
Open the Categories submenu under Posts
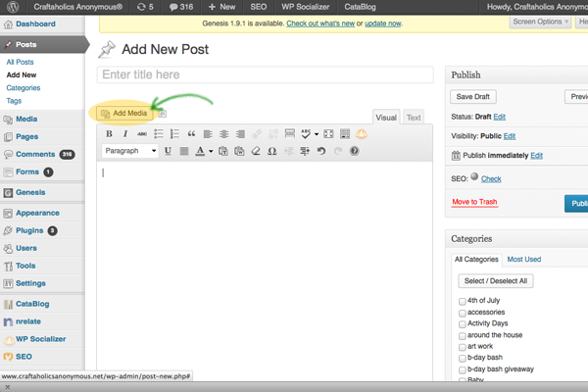(24, 88)
